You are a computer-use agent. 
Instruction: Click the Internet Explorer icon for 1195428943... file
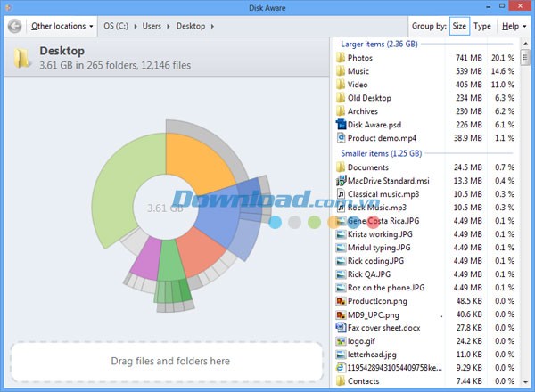(x=341, y=367)
